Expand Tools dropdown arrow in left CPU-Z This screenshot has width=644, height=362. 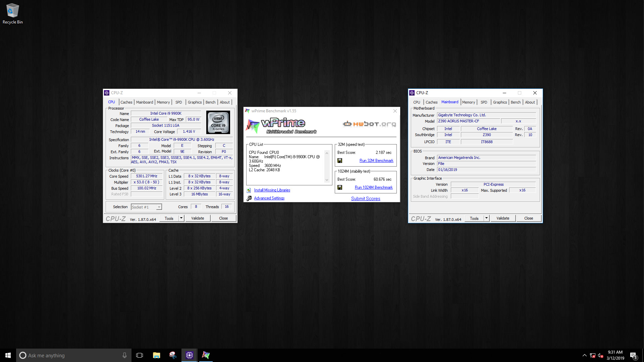coord(181,218)
